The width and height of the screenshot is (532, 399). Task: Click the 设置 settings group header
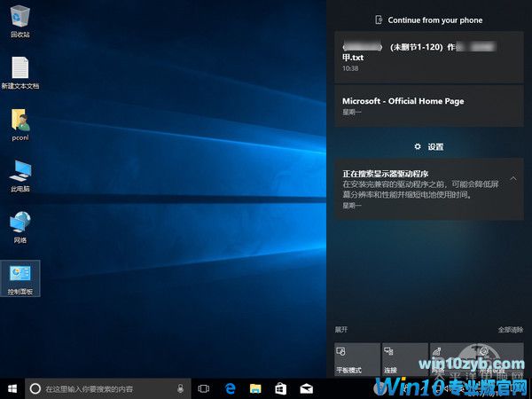coord(429,146)
